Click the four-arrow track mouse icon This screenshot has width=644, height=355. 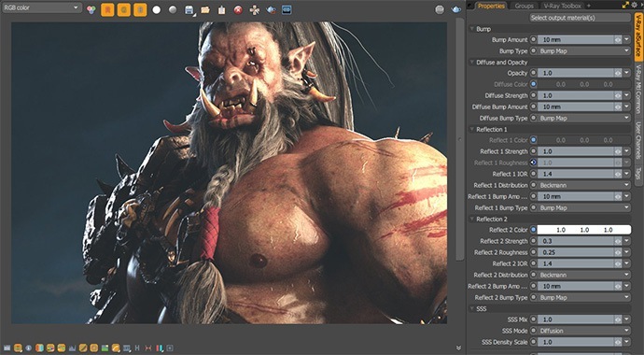click(255, 10)
